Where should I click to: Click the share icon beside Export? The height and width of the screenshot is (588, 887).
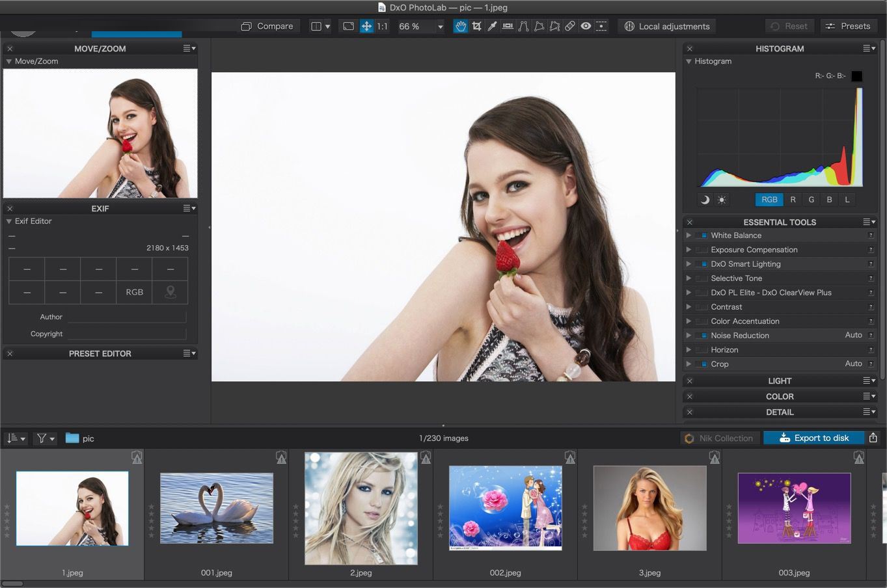click(873, 438)
